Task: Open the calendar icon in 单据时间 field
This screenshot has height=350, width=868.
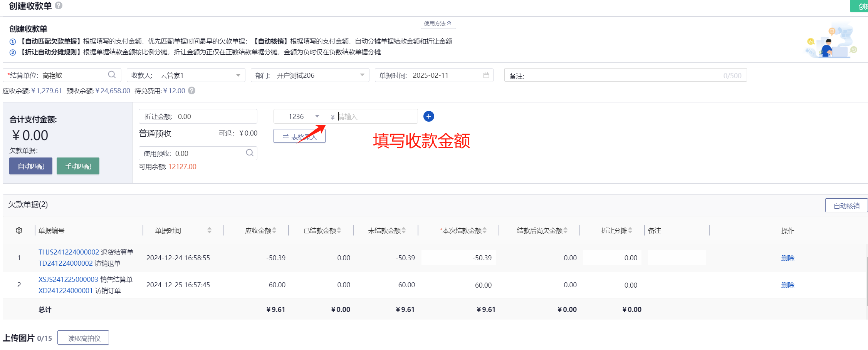Action: [486, 75]
